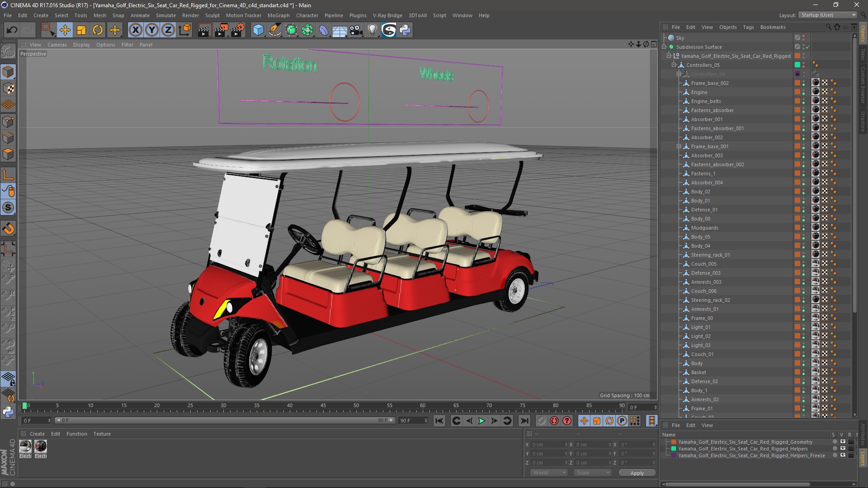868x488 pixels.
Task: Select the Rotate tool
Action: tap(98, 30)
